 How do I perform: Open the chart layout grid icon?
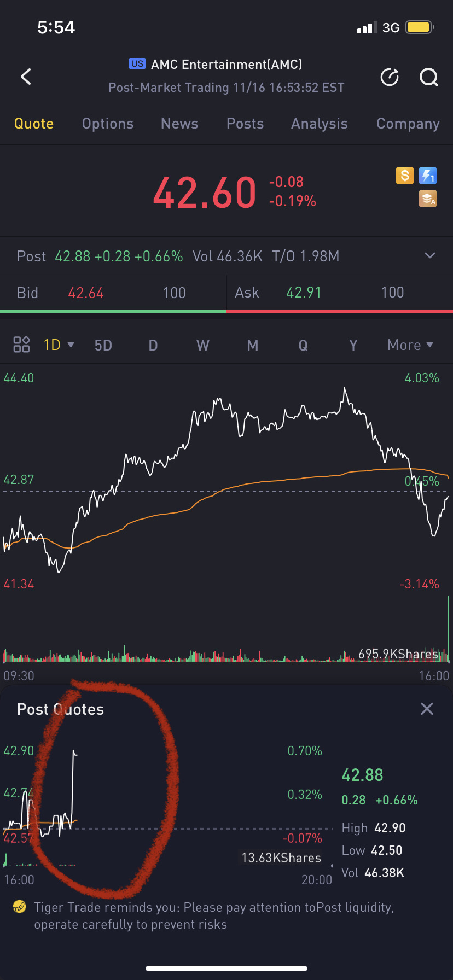[21, 345]
